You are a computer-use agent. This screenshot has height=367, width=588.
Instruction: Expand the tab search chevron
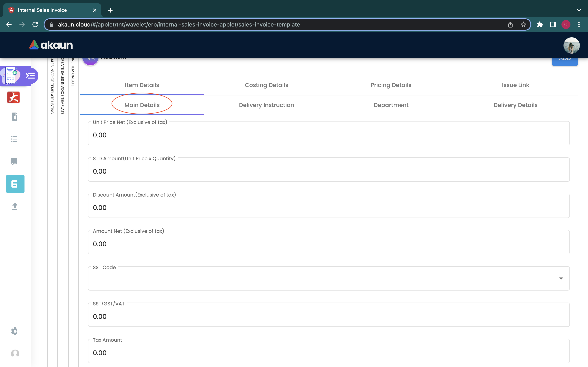[x=579, y=10]
